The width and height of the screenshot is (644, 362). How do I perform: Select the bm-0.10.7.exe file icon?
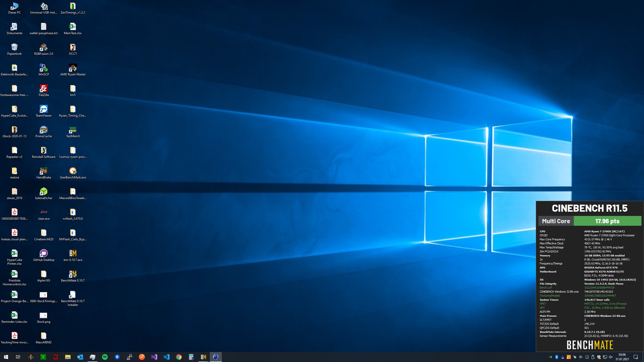pyautogui.click(x=73, y=255)
